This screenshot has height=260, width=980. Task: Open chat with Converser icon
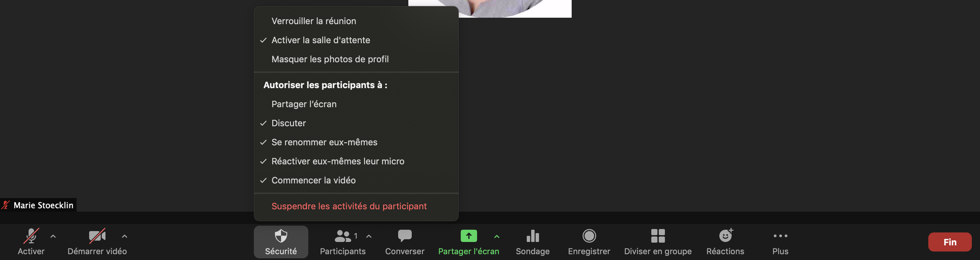pyautogui.click(x=404, y=236)
